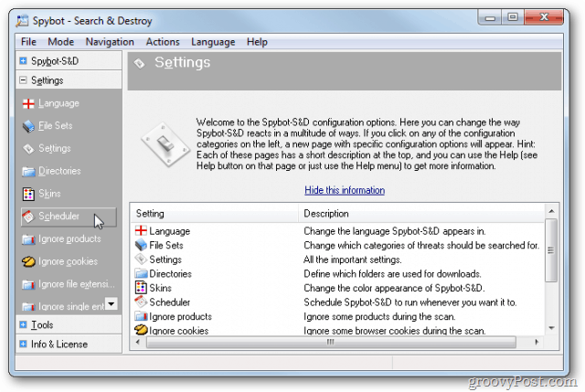The height and width of the screenshot is (392, 585).
Task: Sort by the Description column header
Action: point(421,213)
